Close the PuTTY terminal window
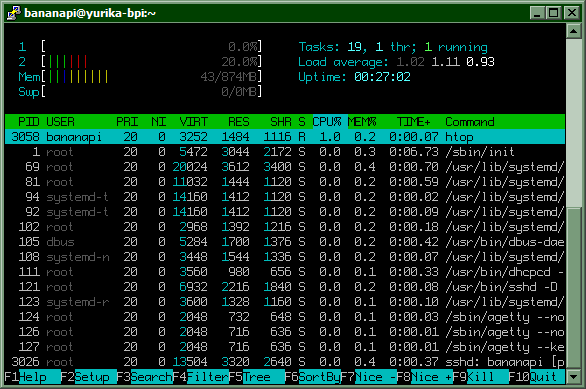Image resolution: width=586 pixels, height=389 pixels. click(x=572, y=13)
